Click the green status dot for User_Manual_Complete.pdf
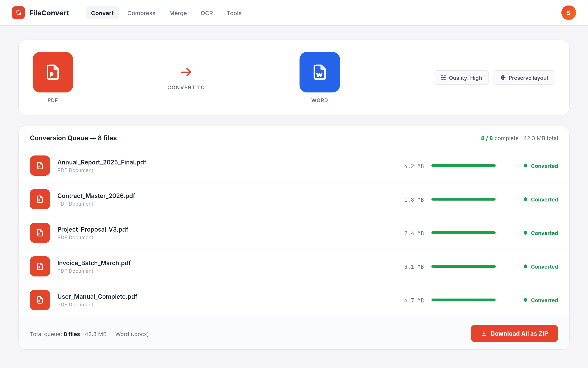 coord(525,300)
